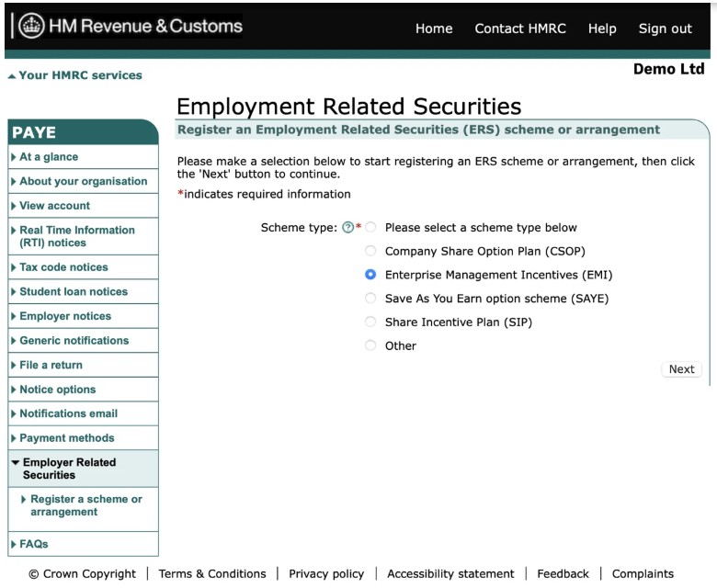Image resolution: width=717 pixels, height=588 pixels.
Task: Open Terms & Conditions footer link
Action: tap(212, 574)
